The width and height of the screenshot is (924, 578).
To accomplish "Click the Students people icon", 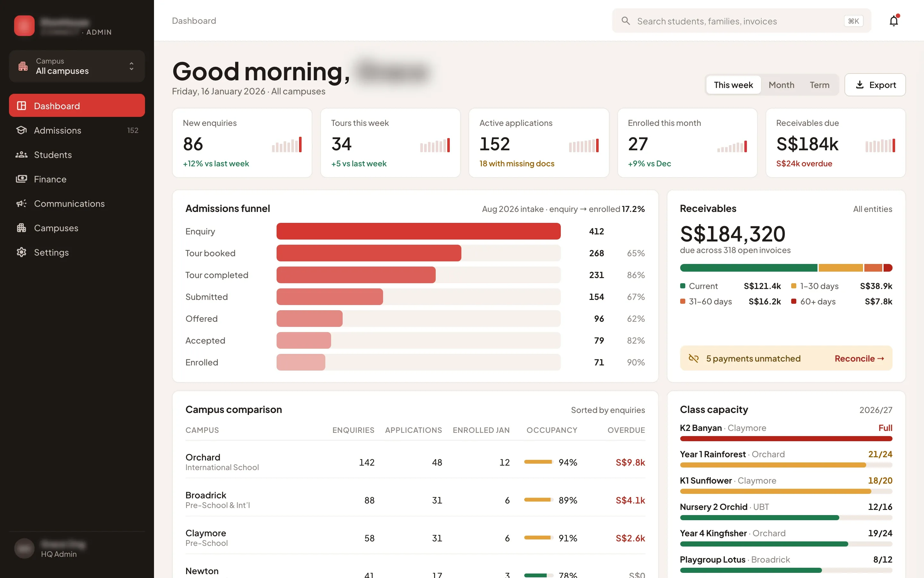I will [x=21, y=154].
